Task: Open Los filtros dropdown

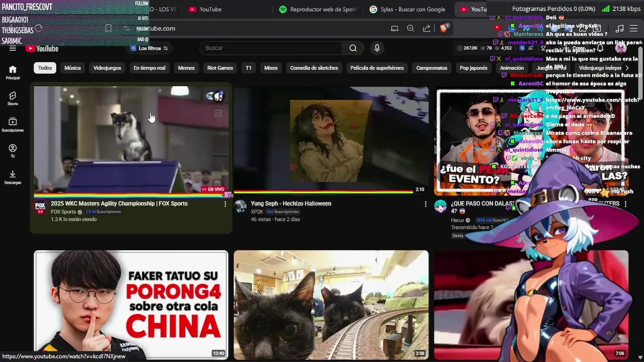Action: 149,48
